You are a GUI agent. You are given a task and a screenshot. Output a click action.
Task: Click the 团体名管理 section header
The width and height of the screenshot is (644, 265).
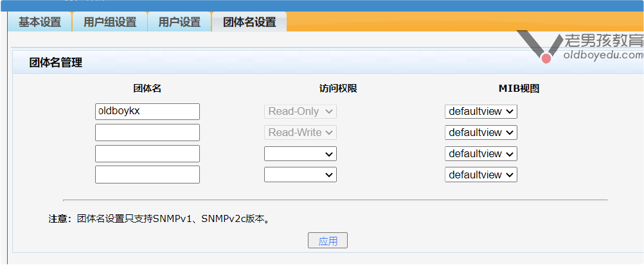[56, 63]
